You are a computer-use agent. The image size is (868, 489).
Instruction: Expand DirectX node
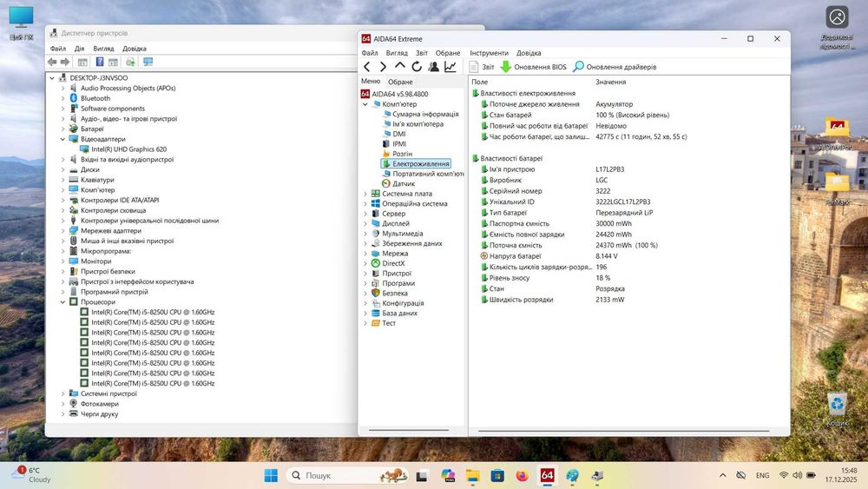point(365,263)
